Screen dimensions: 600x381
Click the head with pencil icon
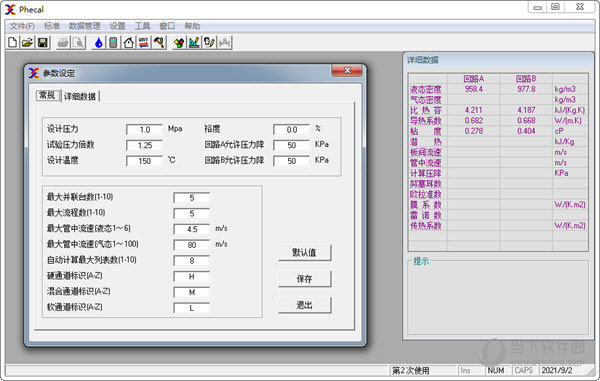(x=209, y=42)
